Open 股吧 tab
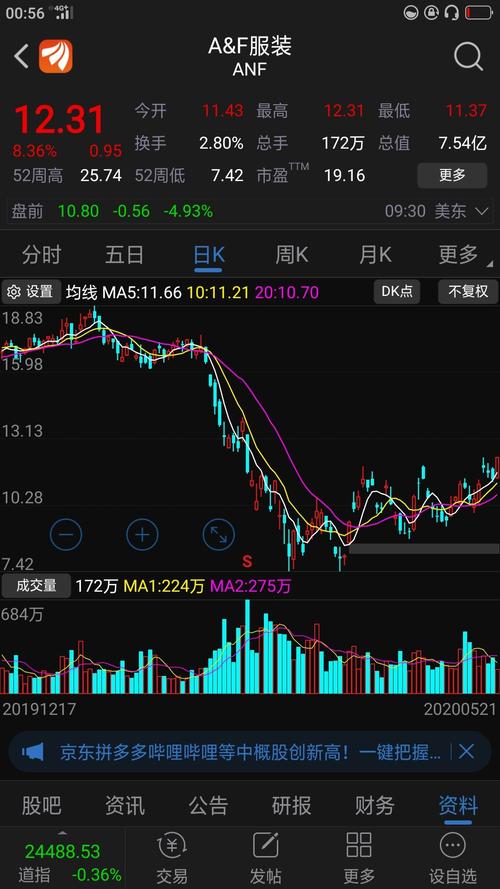Viewport: 500px width, 889px height. click(41, 805)
